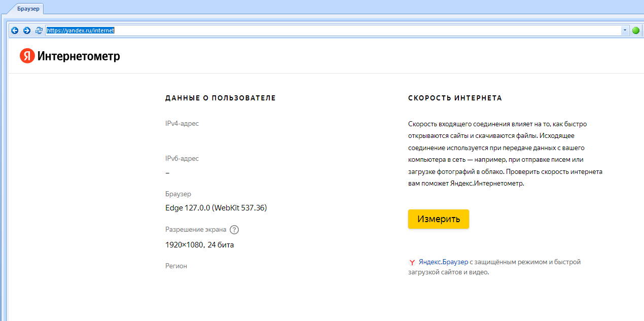Open the Интернетометр title link

pyautogui.click(x=79, y=56)
